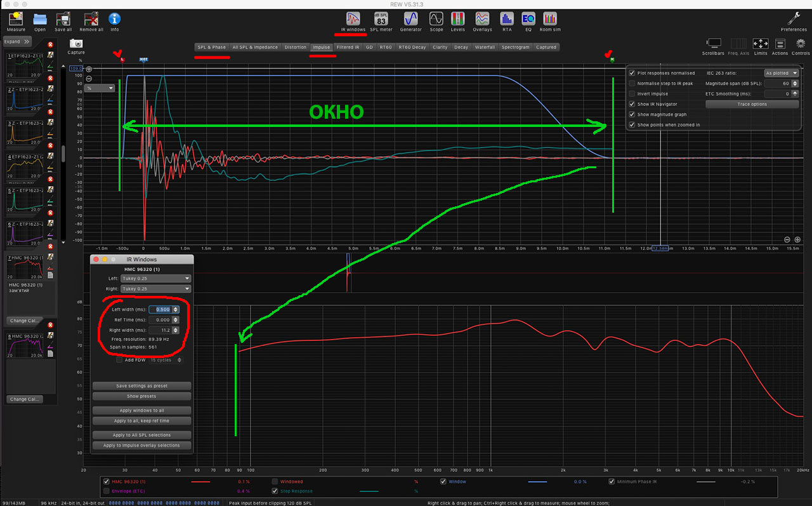Toggle Show IR Navigator checkbox
The height and width of the screenshot is (506, 812).
(x=632, y=104)
